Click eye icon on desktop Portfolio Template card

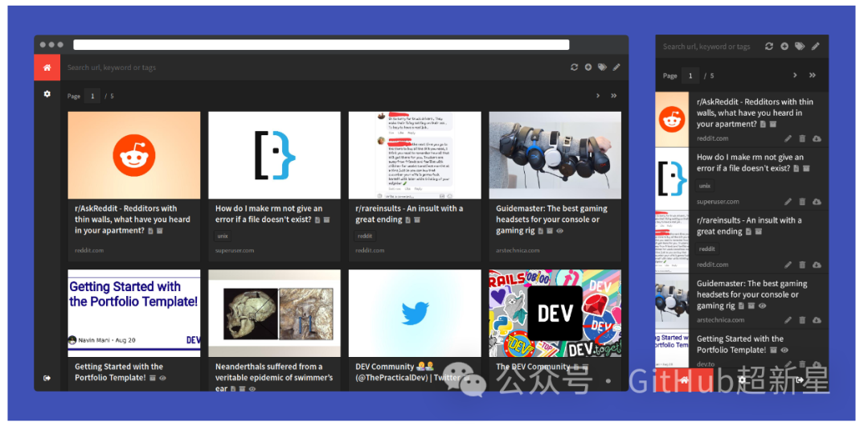point(162,378)
